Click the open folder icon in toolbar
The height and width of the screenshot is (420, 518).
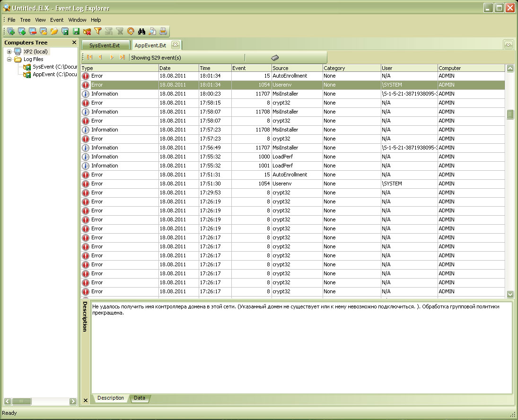pos(54,32)
